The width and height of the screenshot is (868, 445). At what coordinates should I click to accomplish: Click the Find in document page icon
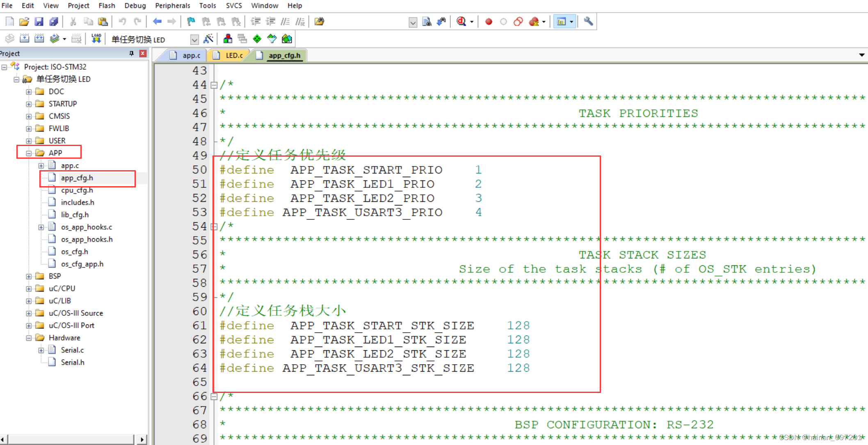(427, 21)
